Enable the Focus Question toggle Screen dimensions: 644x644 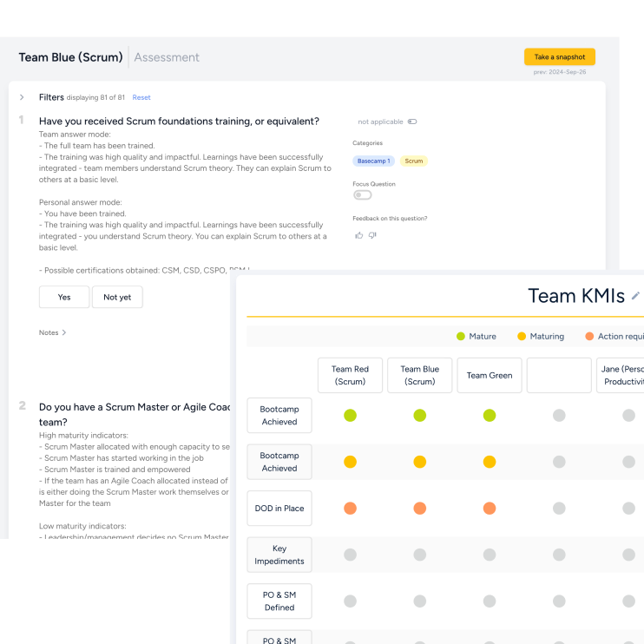(x=362, y=195)
